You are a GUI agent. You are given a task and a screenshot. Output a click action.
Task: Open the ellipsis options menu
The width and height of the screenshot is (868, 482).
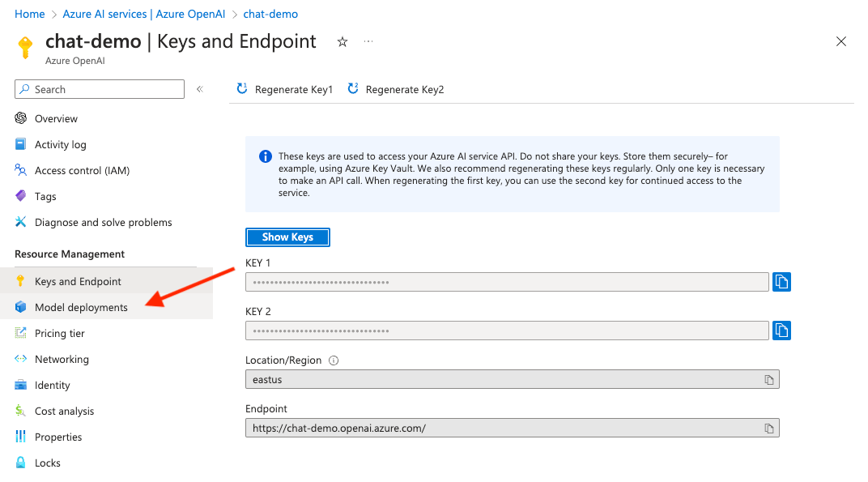pyautogui.click(x=368, y=41)
